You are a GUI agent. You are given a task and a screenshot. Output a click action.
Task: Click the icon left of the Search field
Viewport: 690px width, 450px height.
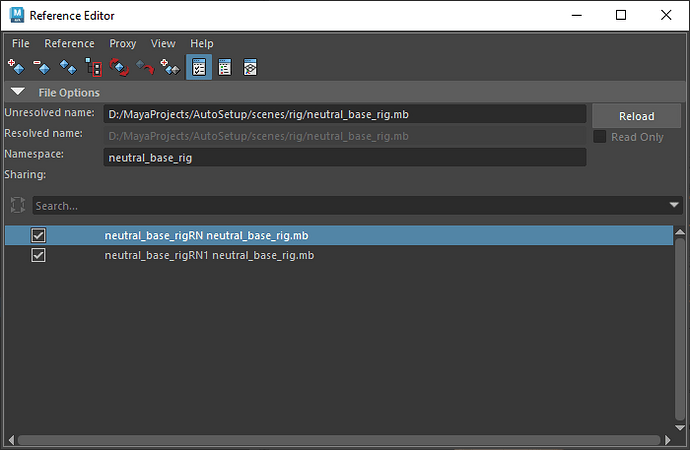[x=18, y=205]
